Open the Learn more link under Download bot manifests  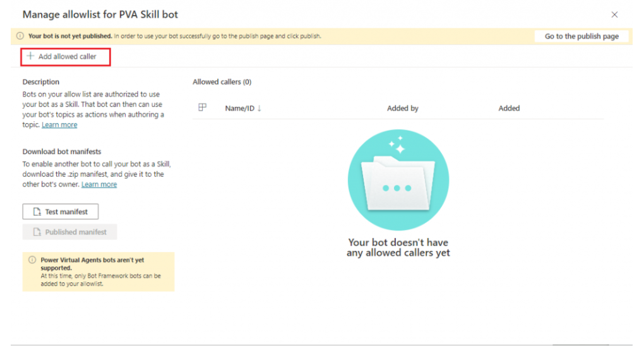(99, 184)
